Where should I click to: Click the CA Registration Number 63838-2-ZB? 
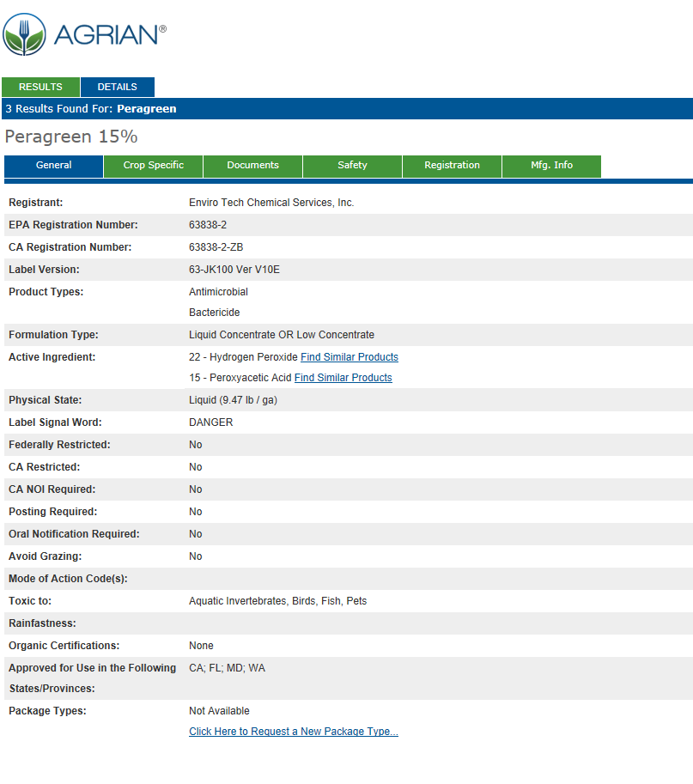(x=216, y=247)
